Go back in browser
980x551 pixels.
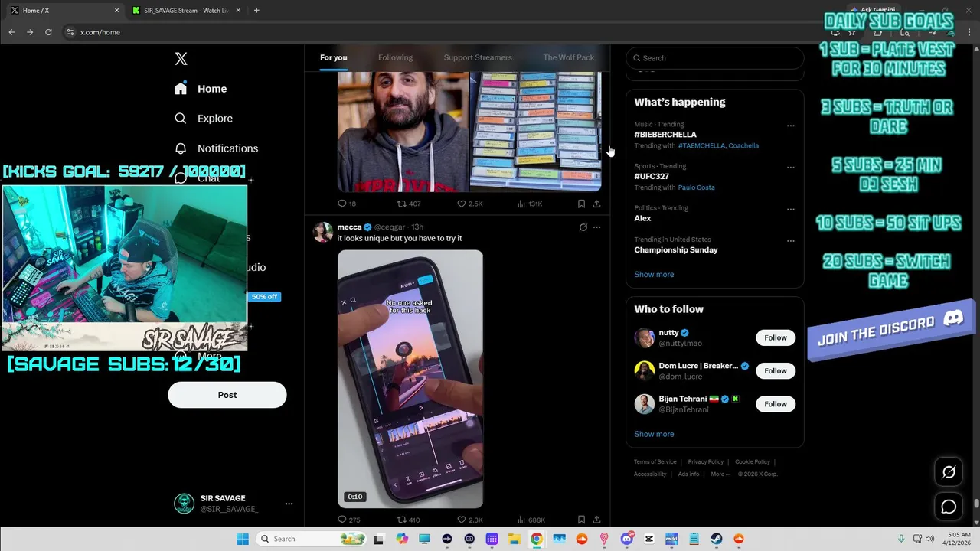[11, 32]
